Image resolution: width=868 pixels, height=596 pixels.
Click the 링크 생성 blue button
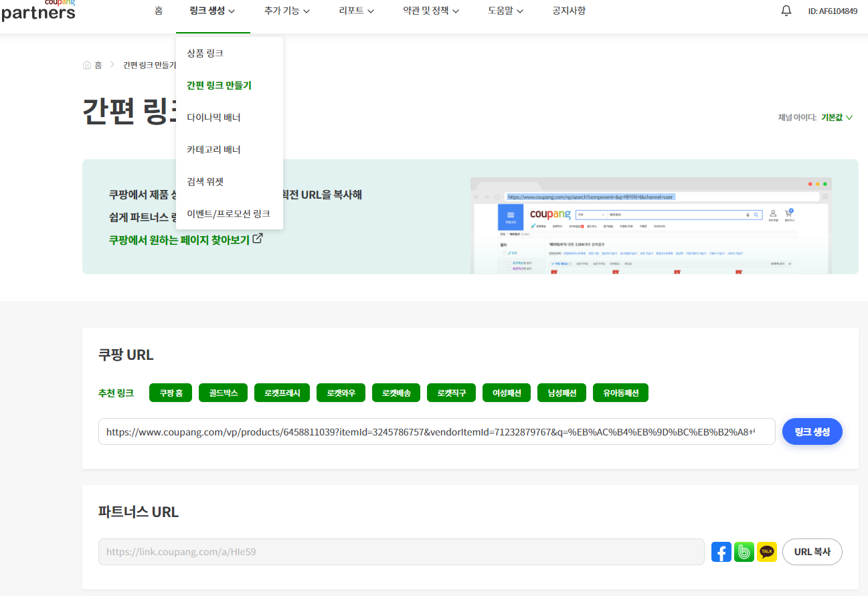pyautogui.click(x=812, y=431)
